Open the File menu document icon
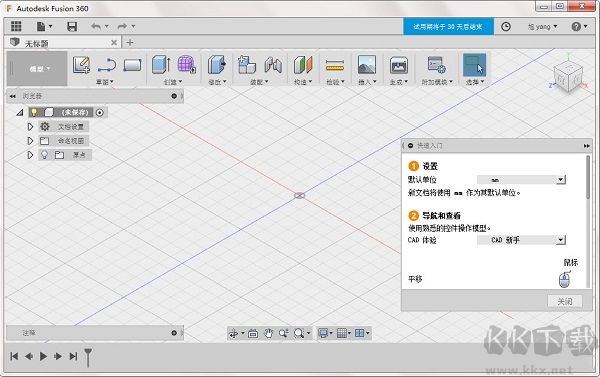 (x=41, y=26)
